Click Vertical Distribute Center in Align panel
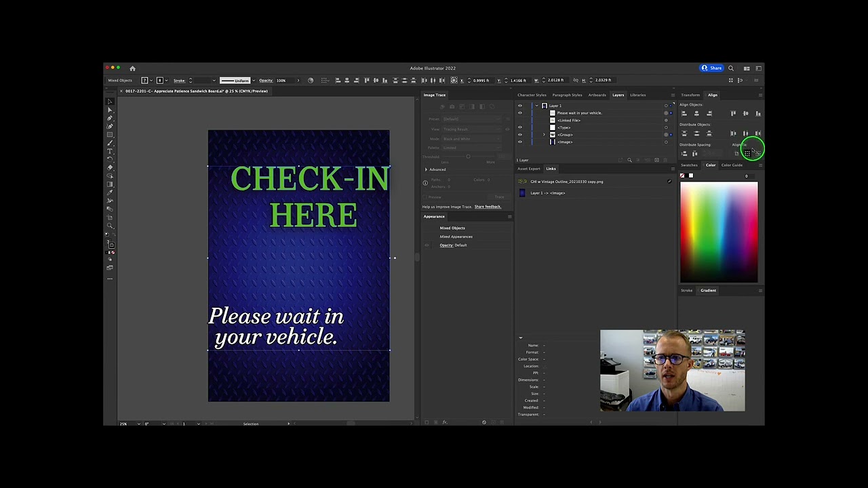Image resolution: width=868 pixels, height=488 pixels. click(x=696, y=134)
